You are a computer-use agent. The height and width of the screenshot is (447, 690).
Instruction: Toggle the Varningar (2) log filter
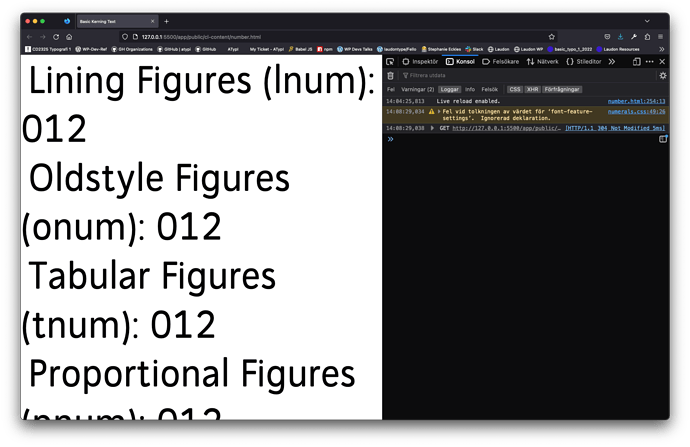(x=418, y=89)
